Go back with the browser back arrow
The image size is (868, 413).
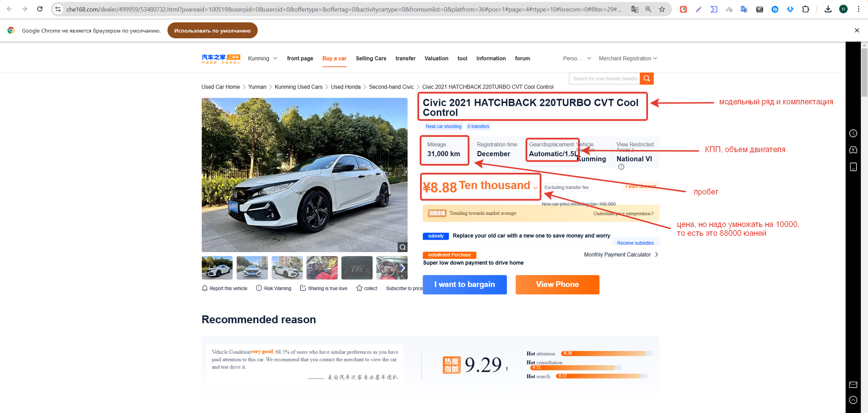(x=9, y=9)
